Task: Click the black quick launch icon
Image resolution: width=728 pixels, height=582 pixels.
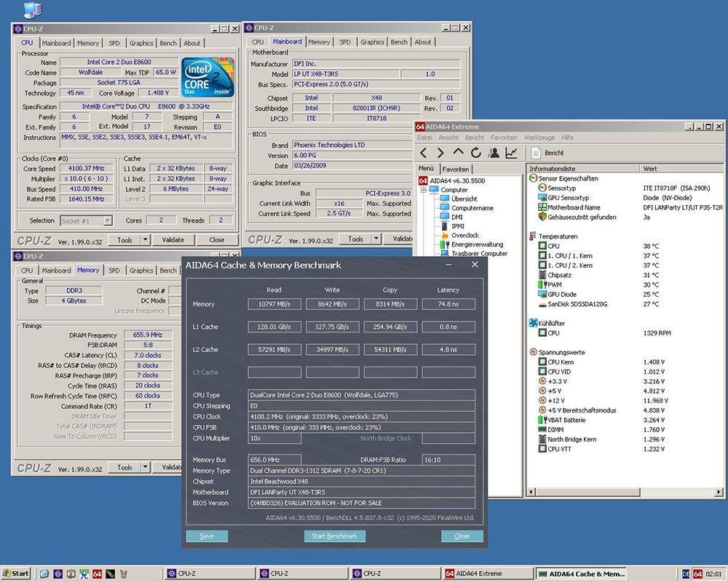Action: [x=110, y=574]
